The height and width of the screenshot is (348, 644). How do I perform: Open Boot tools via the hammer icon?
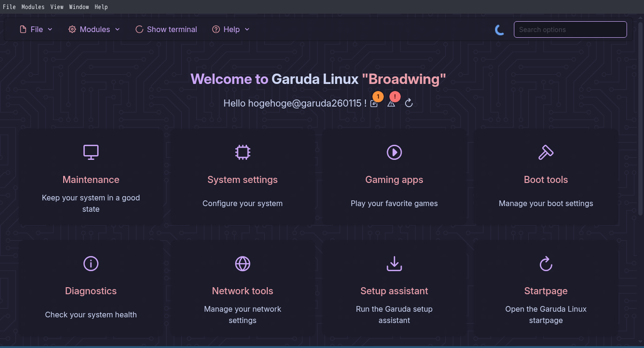pos(546,152)
